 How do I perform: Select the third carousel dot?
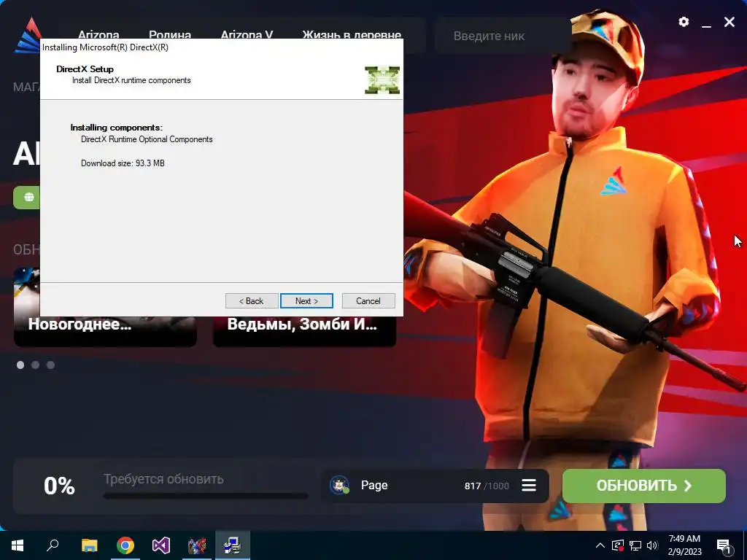pos(50,365)
